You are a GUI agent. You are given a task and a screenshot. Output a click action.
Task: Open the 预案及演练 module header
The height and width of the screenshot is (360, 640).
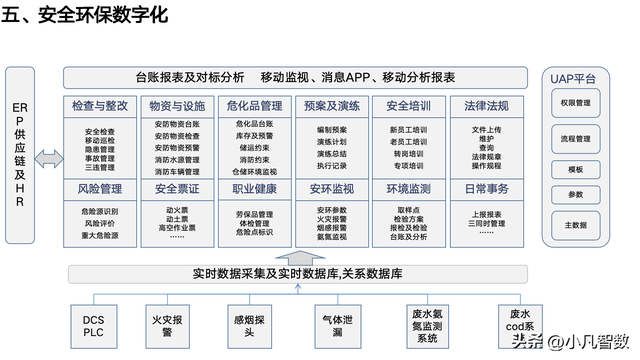coord(332,107)
